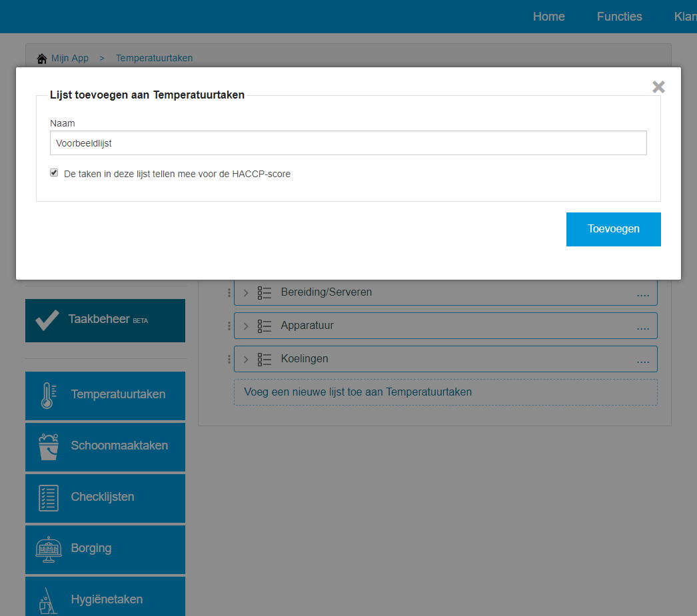Click Apparatuur list name
697x616 pixels.
pyautogui.click(x=307, y=326)
